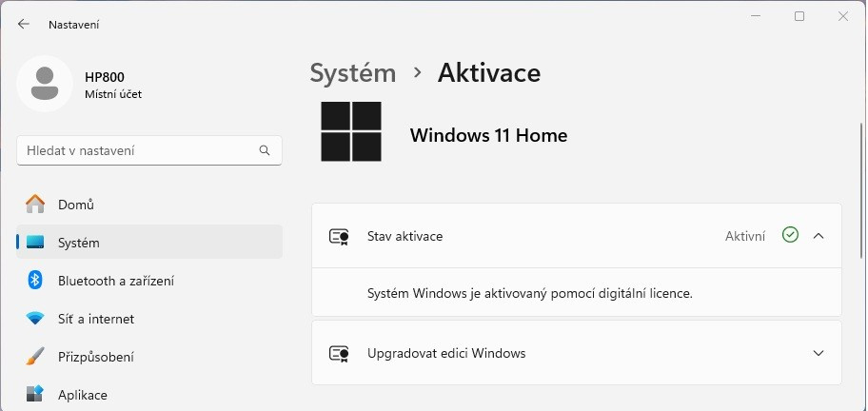Collapse the Stav aktivace section
The image size is (868, 411).
tap(819, 236)
